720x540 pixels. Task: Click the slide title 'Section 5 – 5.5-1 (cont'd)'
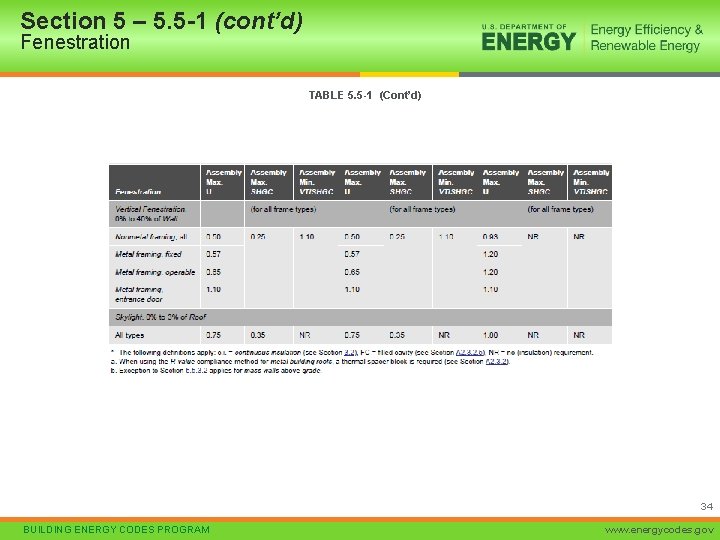[162, 21]
